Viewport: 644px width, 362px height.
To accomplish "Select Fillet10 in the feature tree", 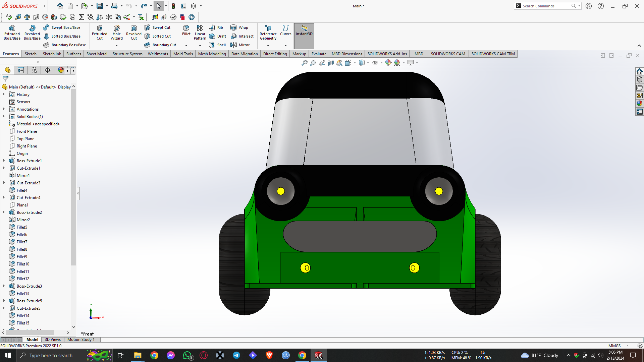I will click(23, 264).
